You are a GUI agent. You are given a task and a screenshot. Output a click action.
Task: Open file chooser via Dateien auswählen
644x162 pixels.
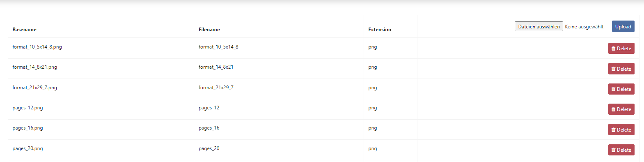click(539, 26)
